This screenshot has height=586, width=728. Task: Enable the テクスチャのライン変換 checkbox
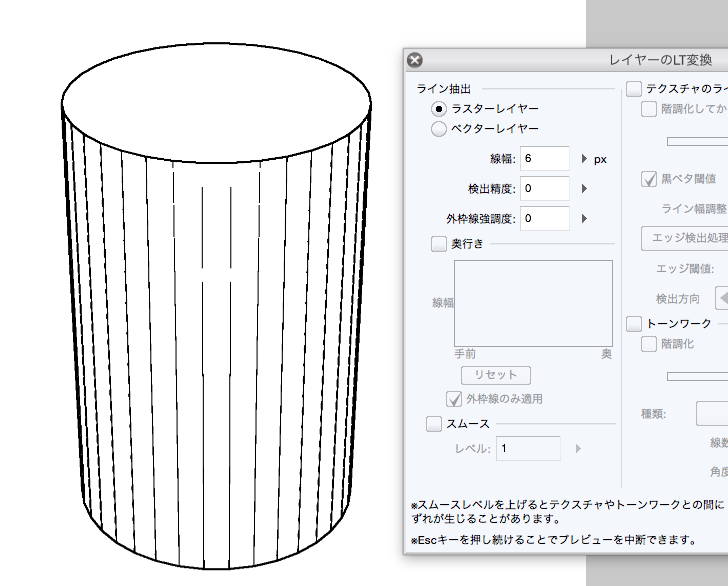[634, 89]
